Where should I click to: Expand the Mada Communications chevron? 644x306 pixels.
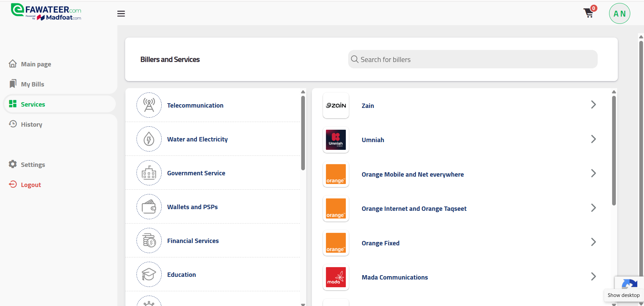[x=593, y=277]
